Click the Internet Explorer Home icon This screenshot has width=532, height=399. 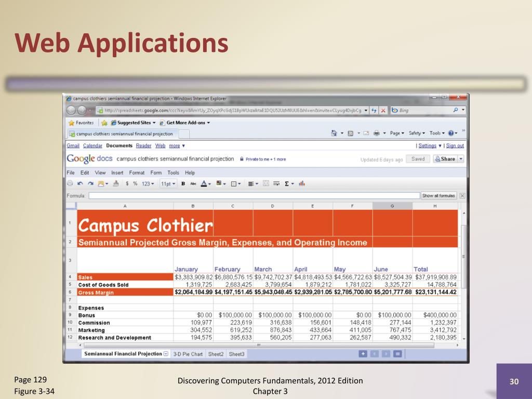coord(334,134)
